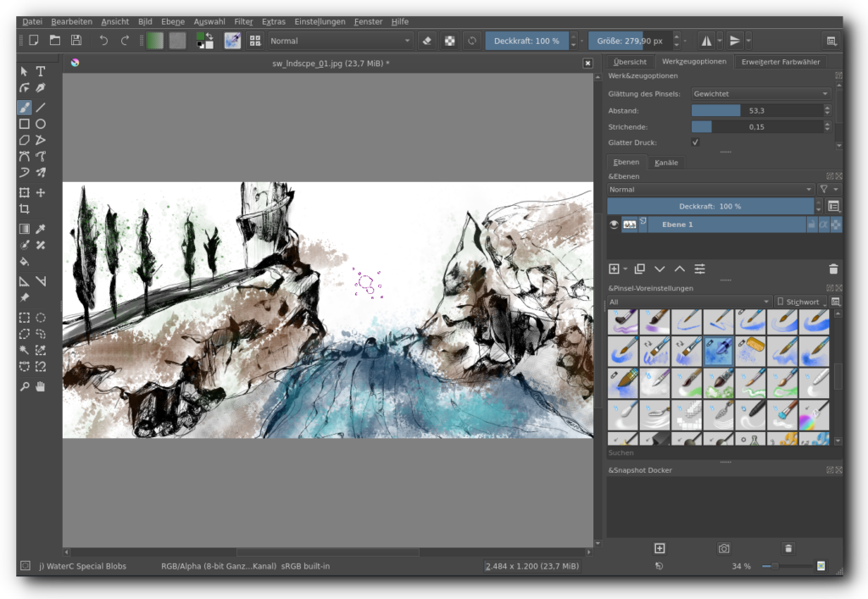Switch to the Kanäle tab
This screenshot has width=868, height=599.
tap(665, 163)
